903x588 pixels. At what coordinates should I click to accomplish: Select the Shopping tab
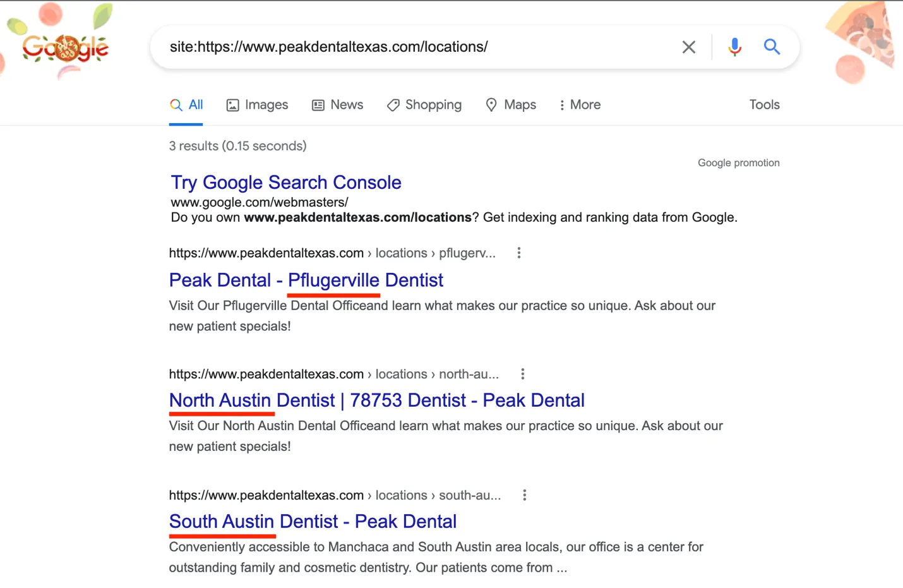(424, 105)
